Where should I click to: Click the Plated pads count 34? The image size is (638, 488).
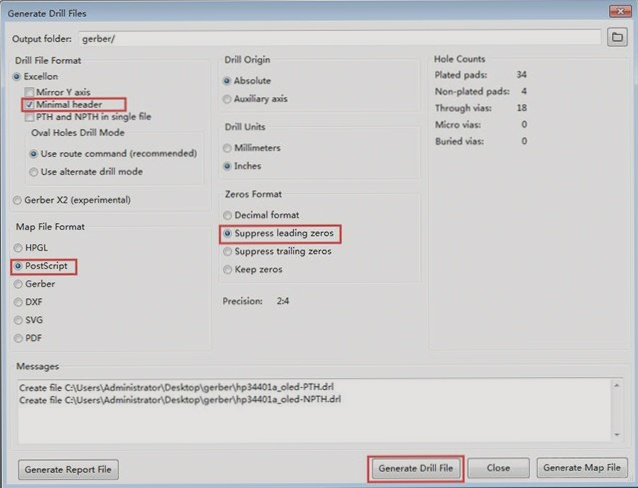(x=521, y=74)
